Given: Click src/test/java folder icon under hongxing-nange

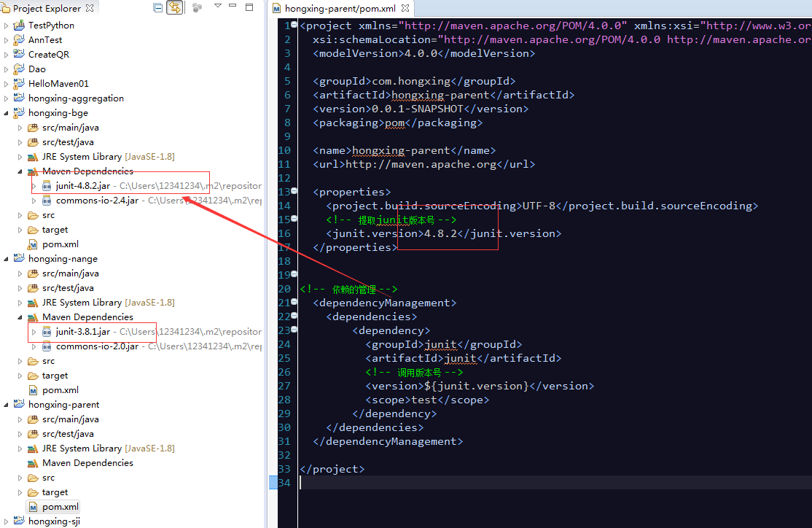Looking at the screenshot, I should (33, 287).
